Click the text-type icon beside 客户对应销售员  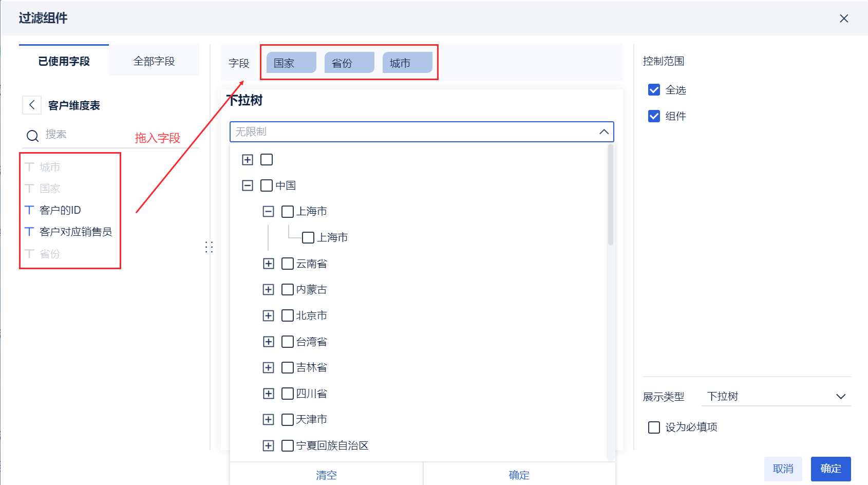click(30, 232)
